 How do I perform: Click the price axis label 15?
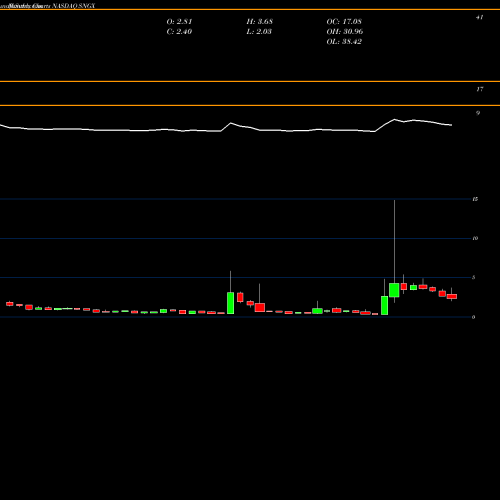point(475,199)
